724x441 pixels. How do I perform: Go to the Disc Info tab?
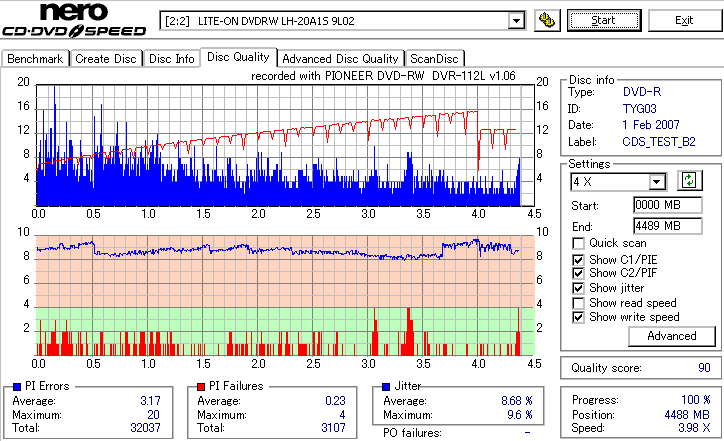(171, 59)
